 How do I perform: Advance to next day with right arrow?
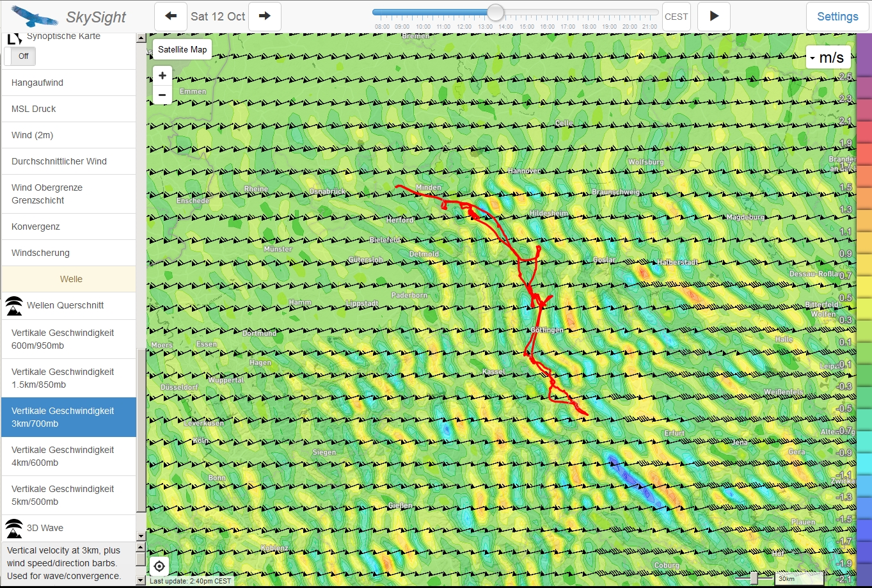click(x=264, y=17)
